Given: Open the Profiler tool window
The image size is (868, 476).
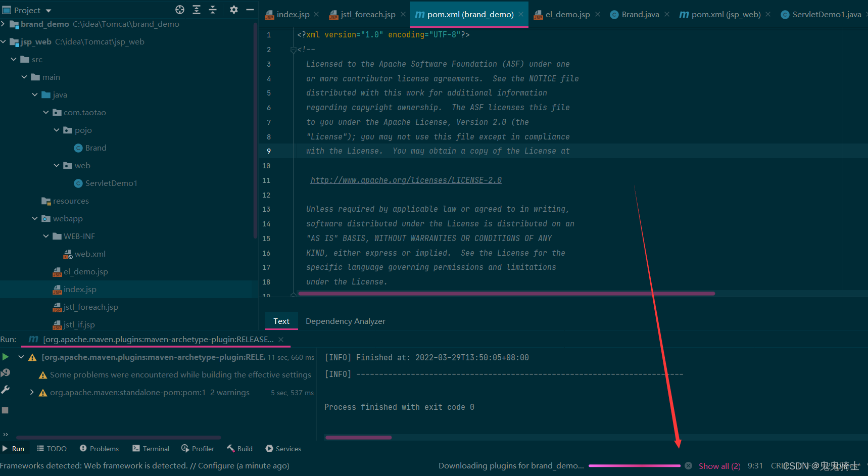Looking at the screenshot, I should pyautogui.click(x=198, y=449).
